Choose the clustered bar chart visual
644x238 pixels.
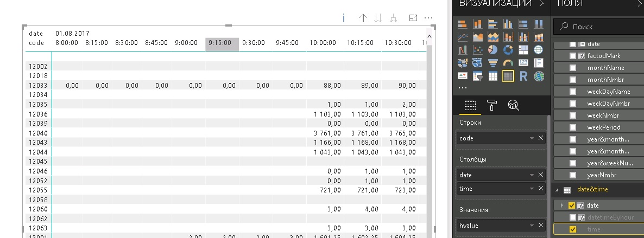[493, 24]
